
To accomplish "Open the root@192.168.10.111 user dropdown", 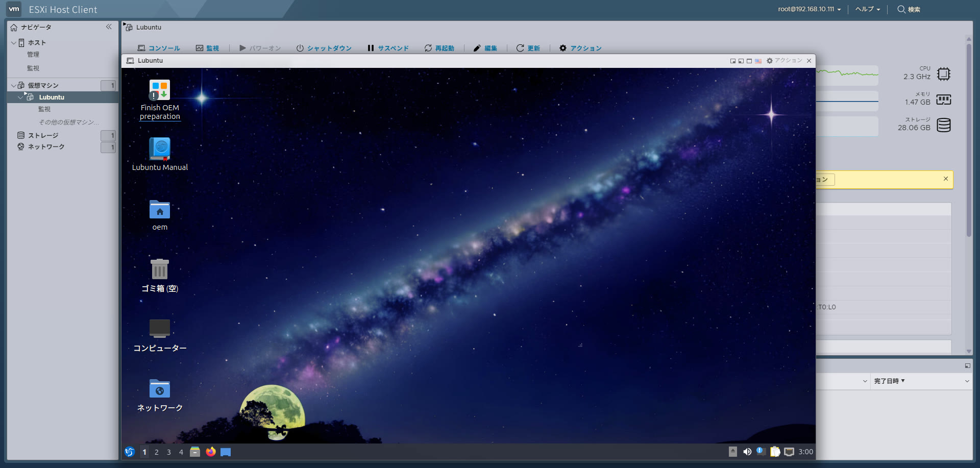I will [x=809, y=9].
